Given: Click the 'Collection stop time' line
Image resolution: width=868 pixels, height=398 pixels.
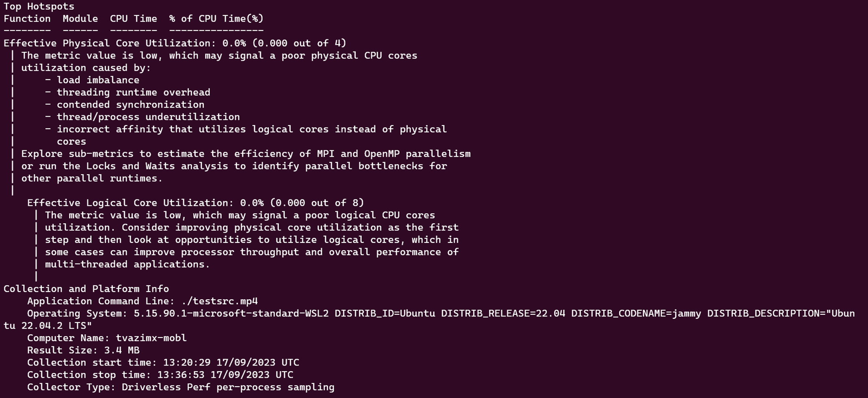Looking at the screenshot, I should pyautogui.click(x=160, y=374).
